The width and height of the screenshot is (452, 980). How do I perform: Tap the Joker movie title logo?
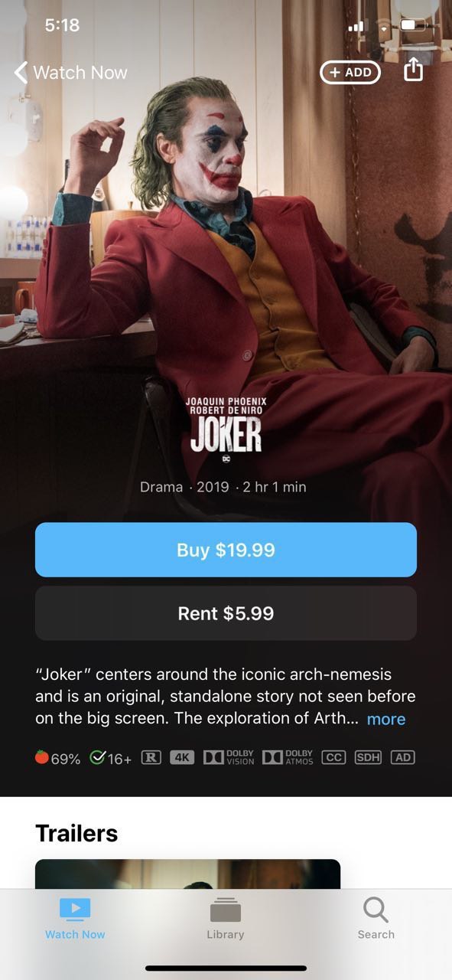[x=226, y=435]
